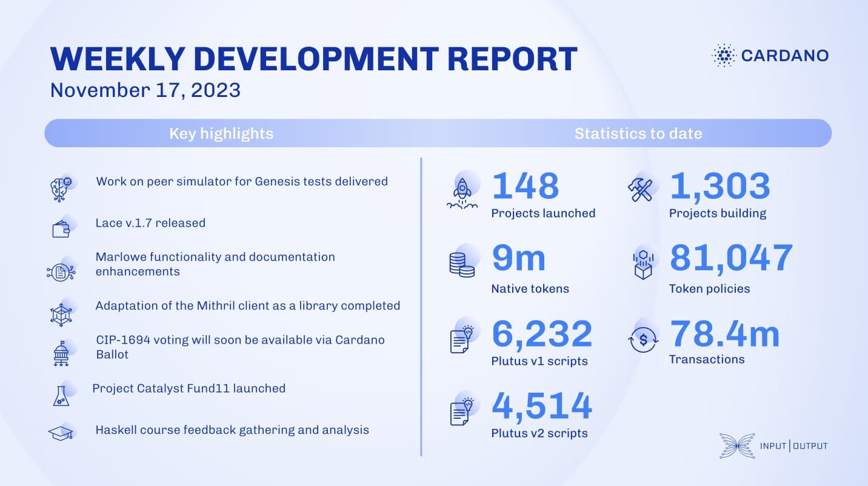Click the Statistics to date header
This screenshot has width=868, height=486.
point(638,133)
